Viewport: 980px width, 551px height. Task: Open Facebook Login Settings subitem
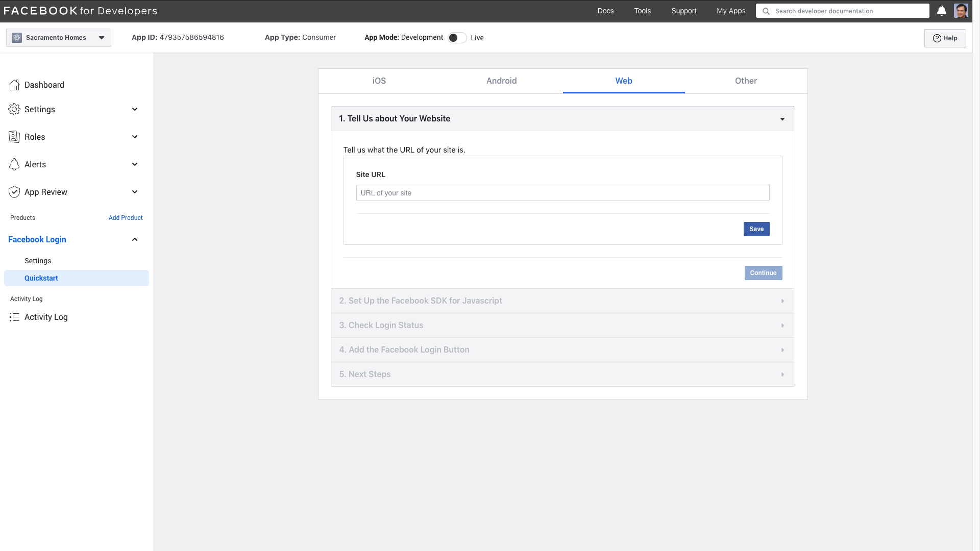click(38, 261)
